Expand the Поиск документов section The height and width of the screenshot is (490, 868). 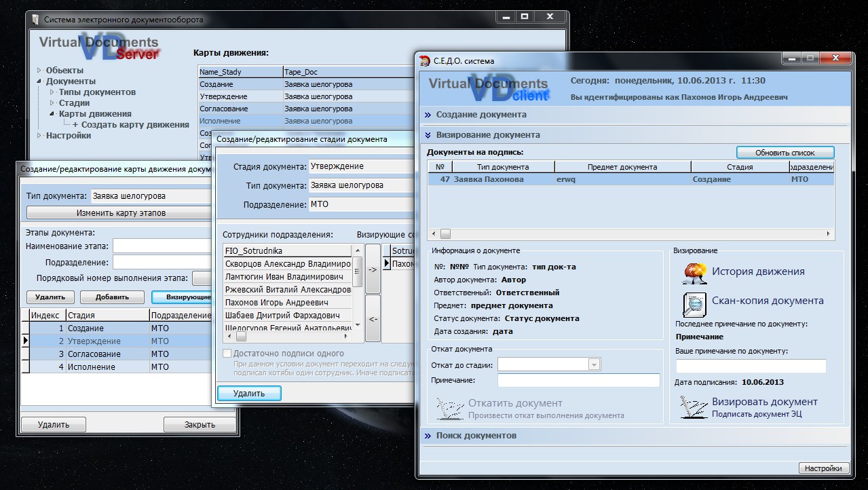click(x=428, y=435)
